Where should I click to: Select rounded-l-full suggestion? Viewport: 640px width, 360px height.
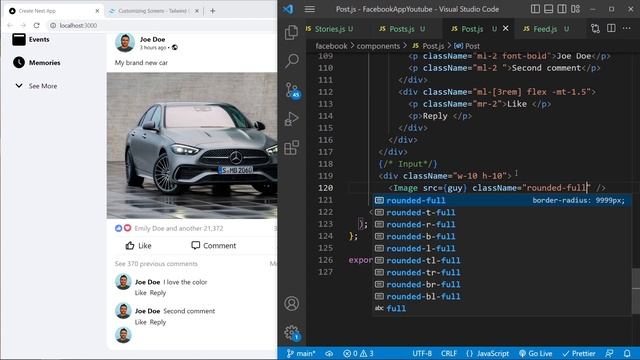coord(502,248)
